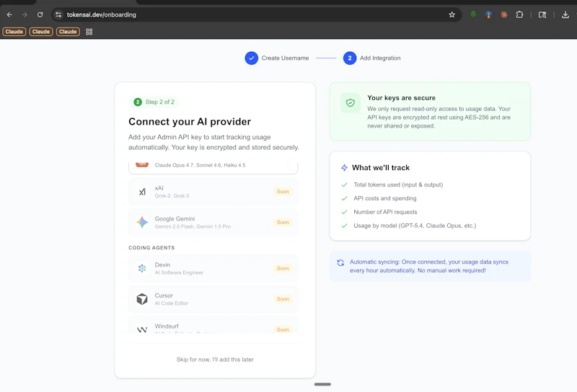Image resolution: width=577 pixels, height=392 pixels.
Task: Select the Google Gemini provider card
Action: (213, 222)
